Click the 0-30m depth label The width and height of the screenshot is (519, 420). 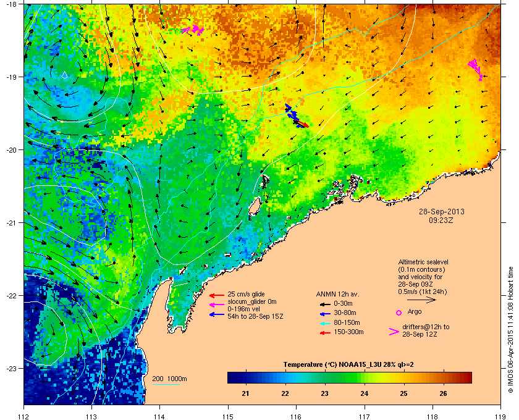(x=343, y=303)
